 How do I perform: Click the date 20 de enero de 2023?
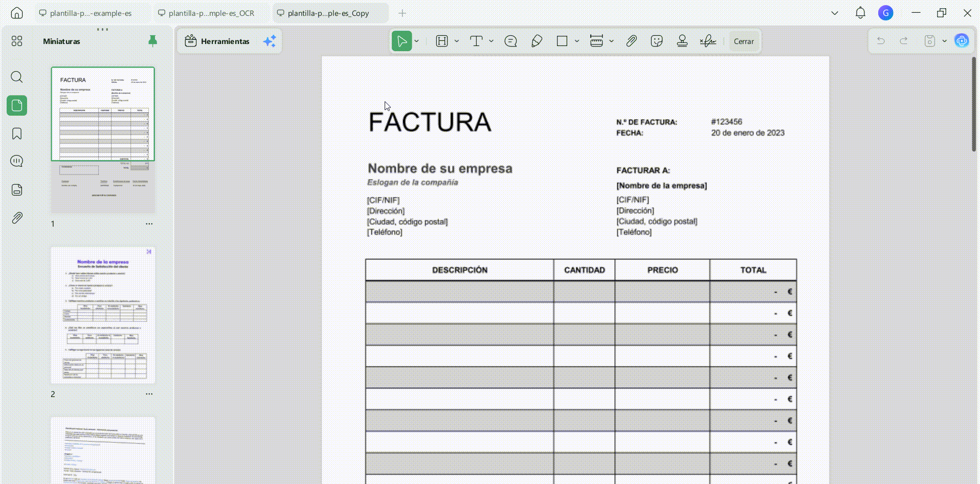pos(747,133)
